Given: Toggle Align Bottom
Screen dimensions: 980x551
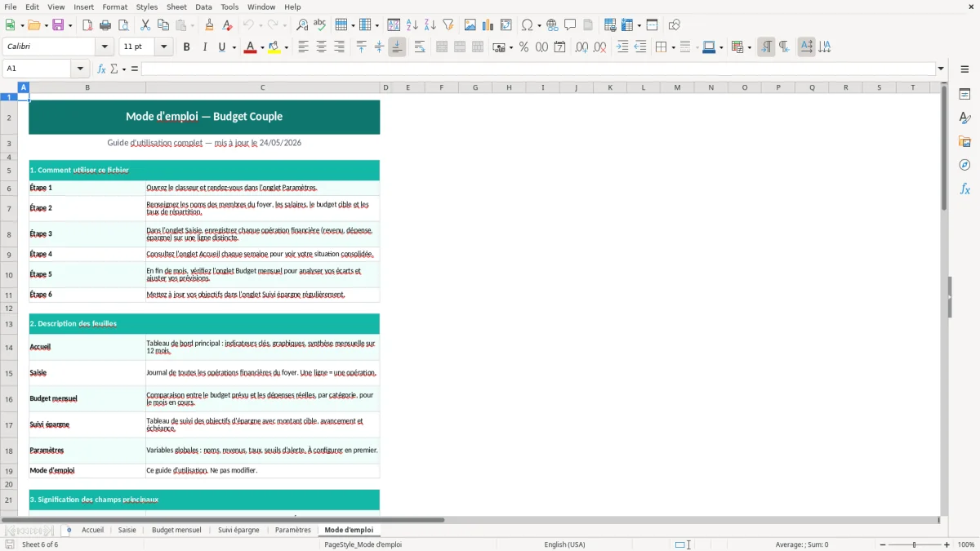Looking at the screenshot, I should tap(397, 47).
